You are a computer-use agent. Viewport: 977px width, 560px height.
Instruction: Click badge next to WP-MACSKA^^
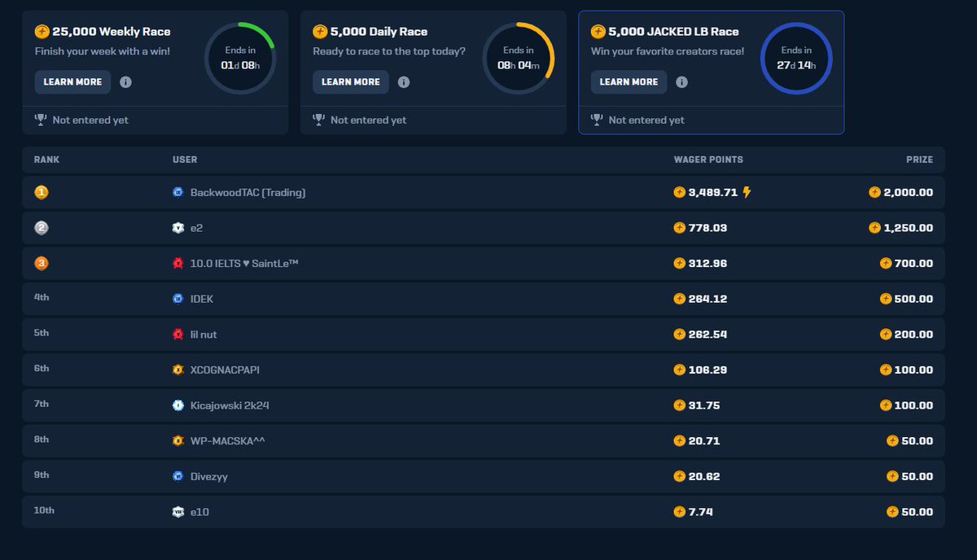[178, 440]
